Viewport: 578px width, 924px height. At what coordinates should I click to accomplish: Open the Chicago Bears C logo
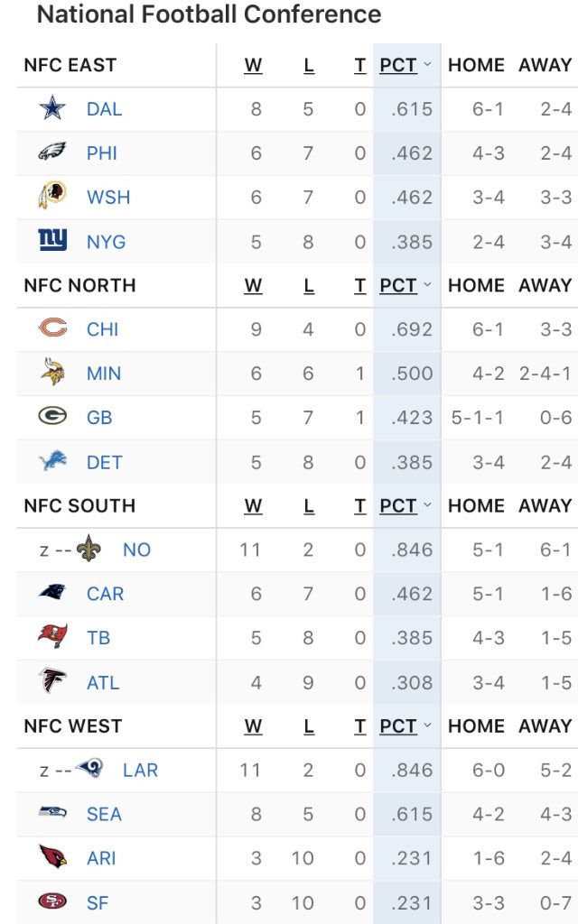point(52,328)
